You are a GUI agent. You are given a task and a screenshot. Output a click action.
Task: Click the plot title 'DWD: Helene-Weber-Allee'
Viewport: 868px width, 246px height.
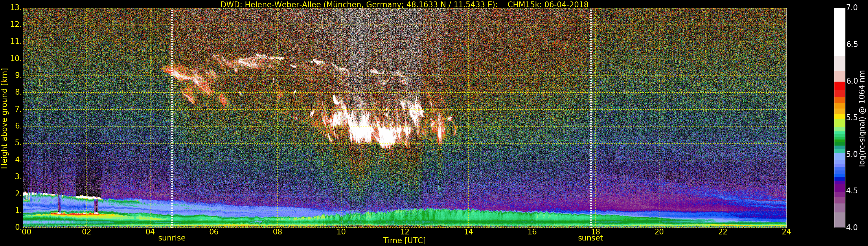point(404,4)
